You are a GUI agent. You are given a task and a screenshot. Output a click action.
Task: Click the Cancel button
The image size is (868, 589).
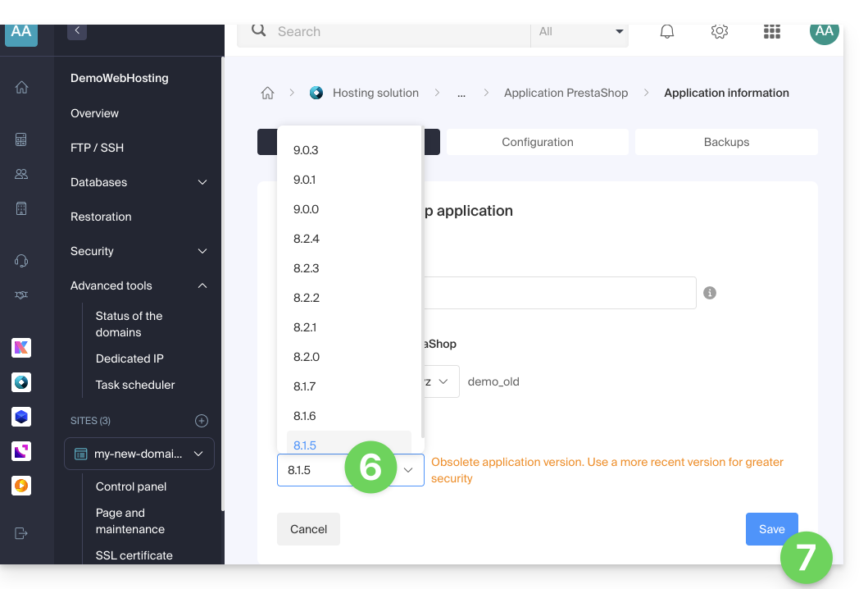pos(308,529)
